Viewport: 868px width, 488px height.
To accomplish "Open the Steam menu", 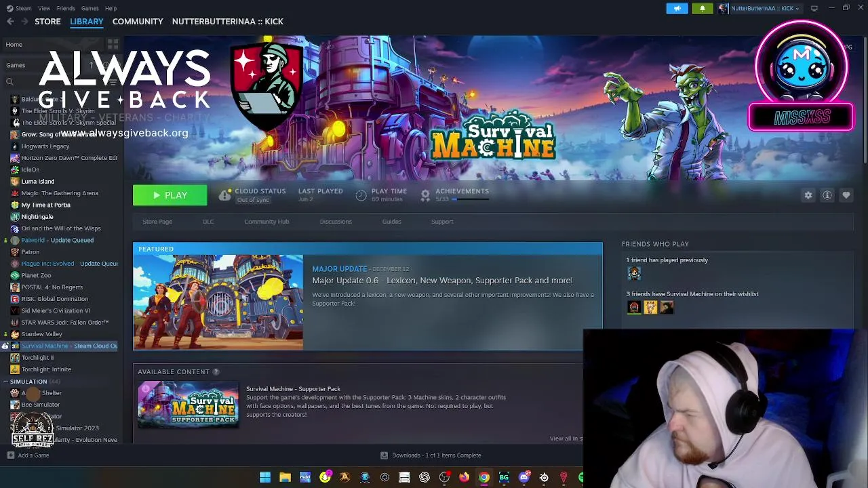I will [x=19, y=8].
